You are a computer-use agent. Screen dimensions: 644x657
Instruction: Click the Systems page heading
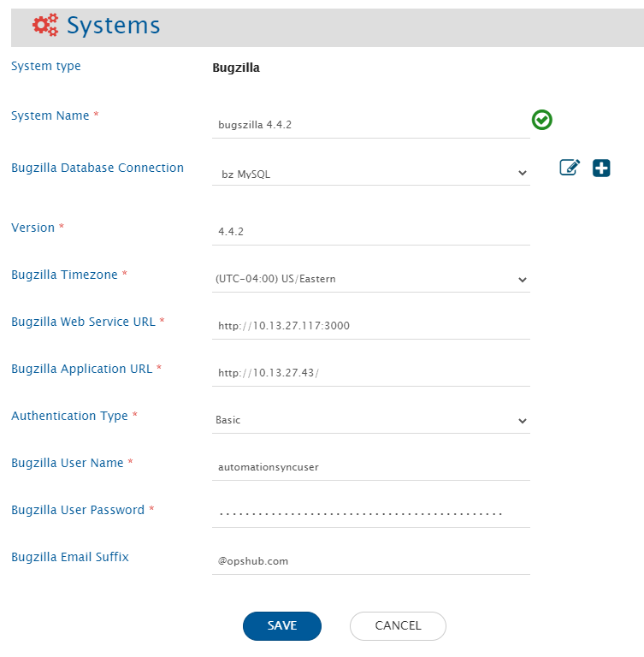tap(113, 26)
